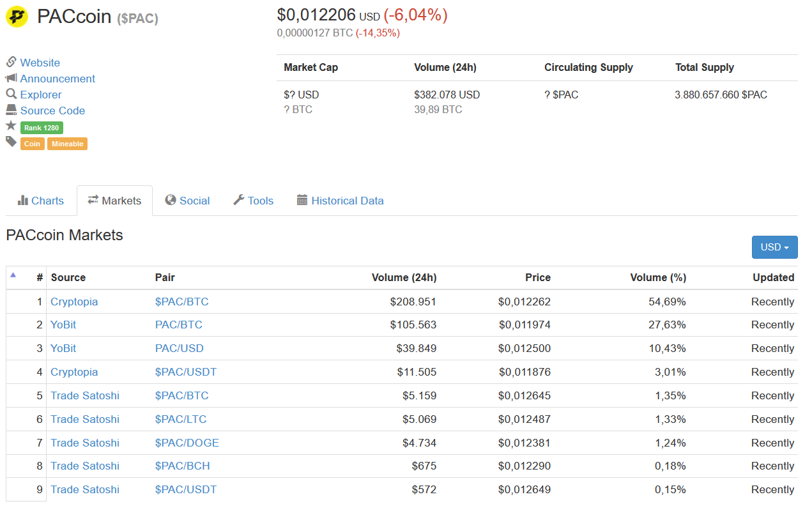Click the $382.078 USD volume value

click(447, 95)
